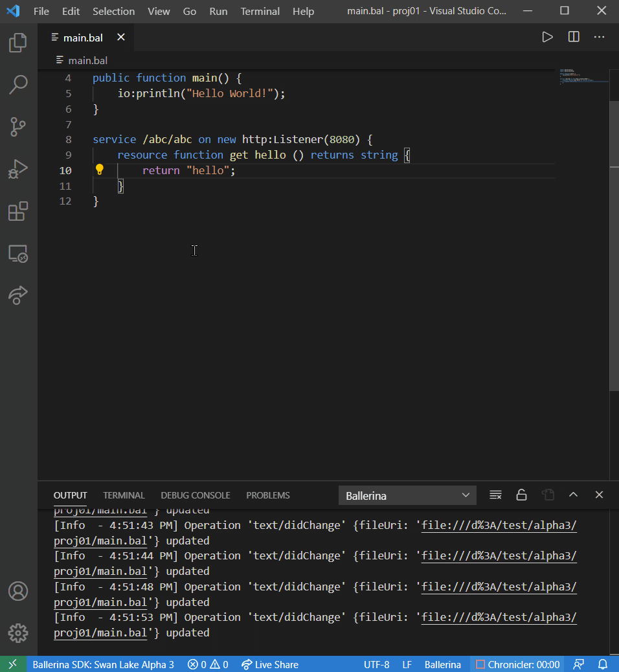Open the Manage gear menu
The width and height of the screenshot is (619, 672).
tap(18, 633)
